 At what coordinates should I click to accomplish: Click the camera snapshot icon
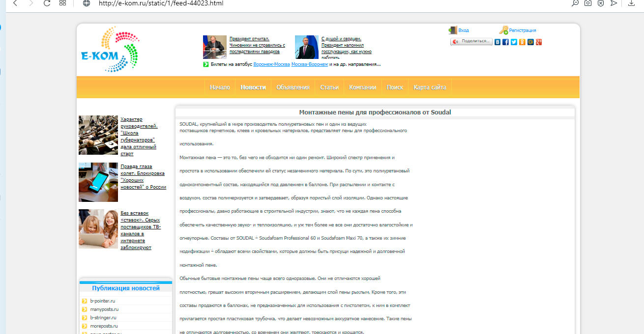pos(588,3)
